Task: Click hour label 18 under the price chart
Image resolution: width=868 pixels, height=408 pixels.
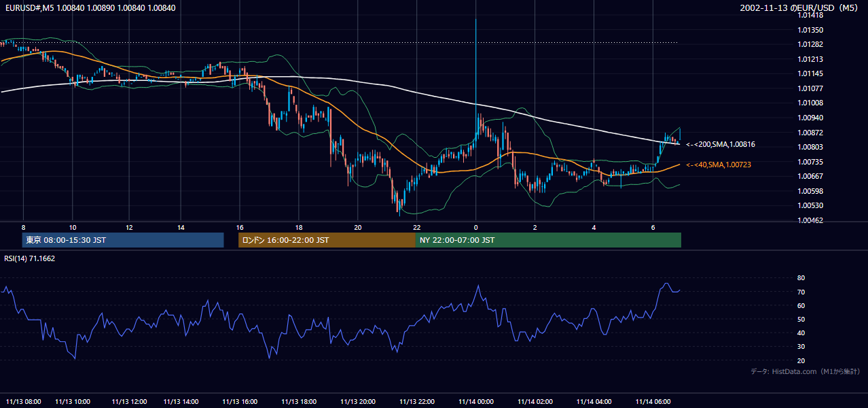Action: click(x=299, y=227)
